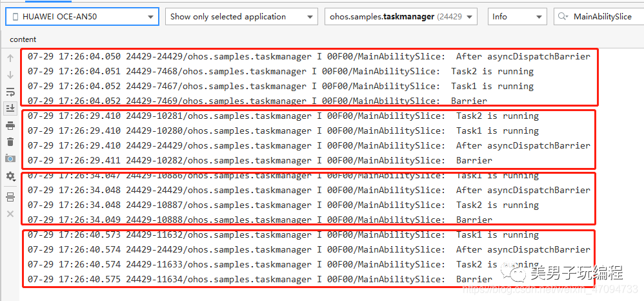
Task: Select log line 17:26:40.574 After asyncDispatchBarrier
Action: tap(309, 249)
